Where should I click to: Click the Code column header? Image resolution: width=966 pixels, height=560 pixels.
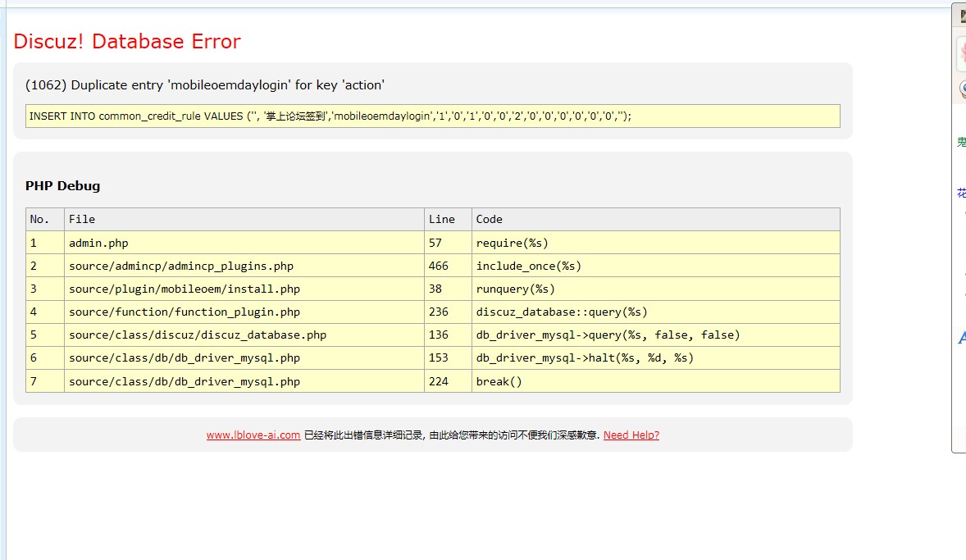tap(655, 219)
